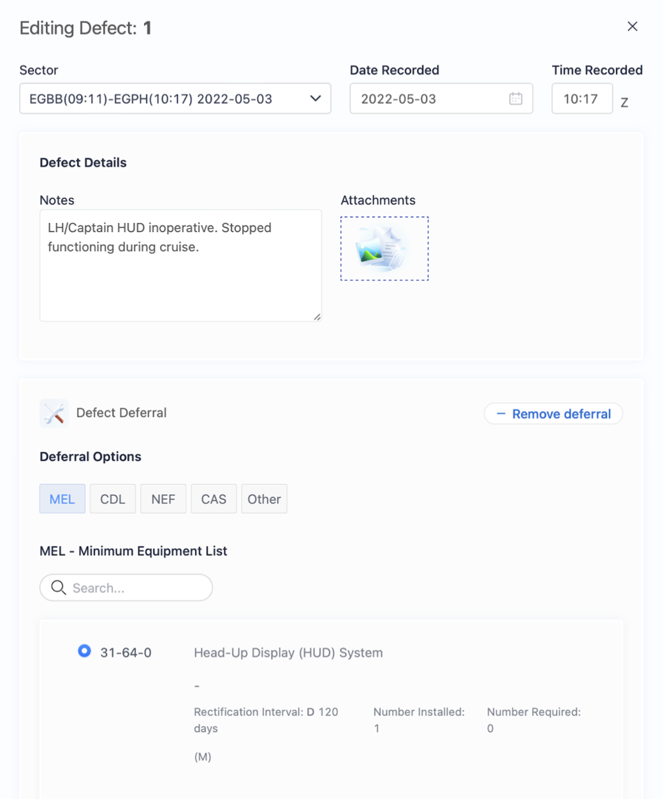Image resolution: width=663 pixels, height=812 pixels.
Task: Select the CAS deferral option
Action: click(x=214, y=499)
